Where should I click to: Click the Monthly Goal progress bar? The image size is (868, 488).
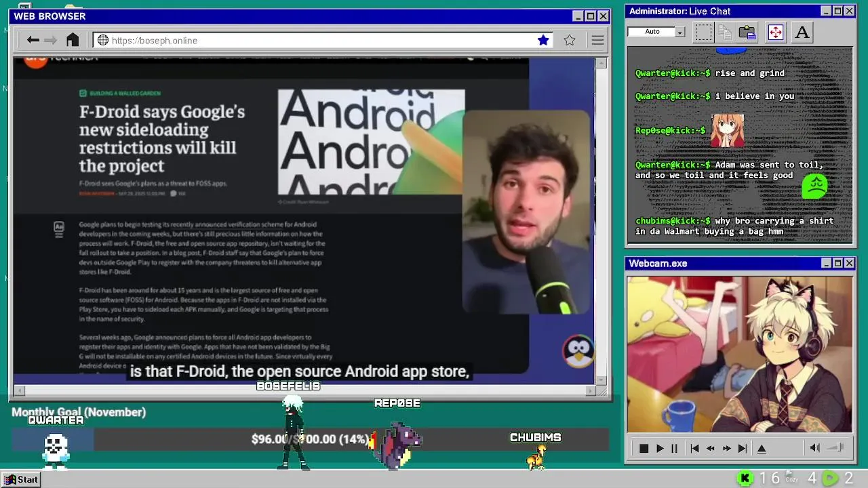coord(310,439)
